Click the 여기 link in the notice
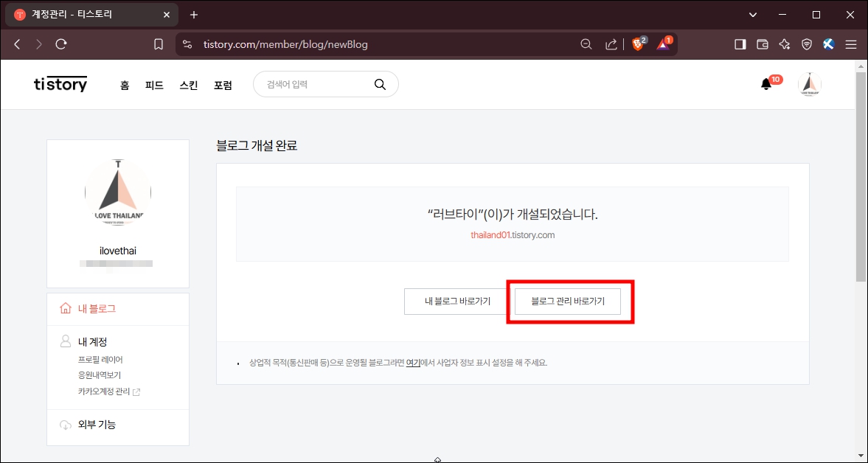868x463 pixels. 413,362
